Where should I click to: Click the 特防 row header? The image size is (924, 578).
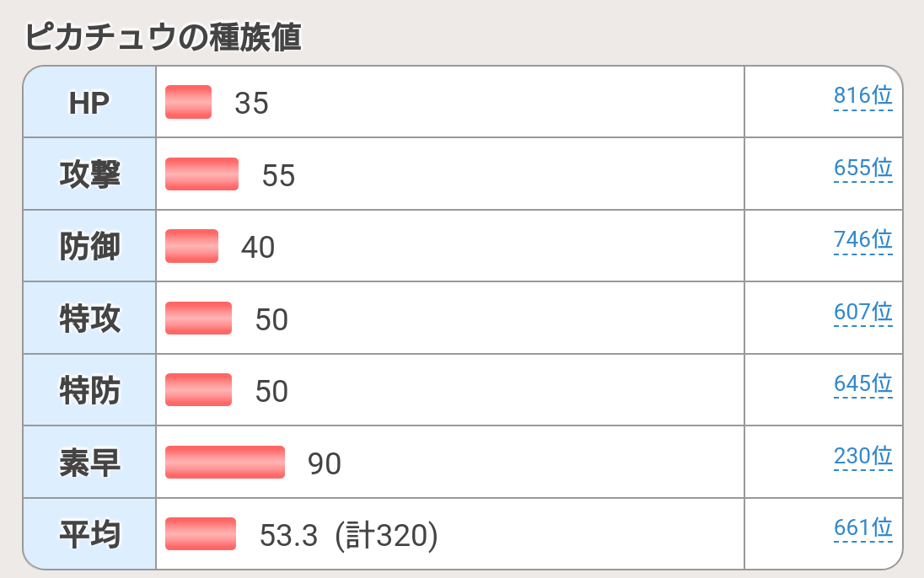click(89, 390)
